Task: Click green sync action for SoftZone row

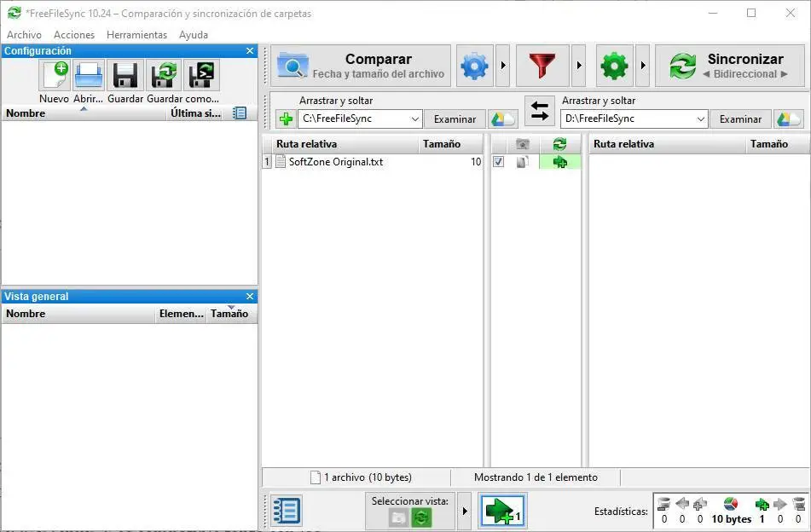Action: tap(559, 162)
